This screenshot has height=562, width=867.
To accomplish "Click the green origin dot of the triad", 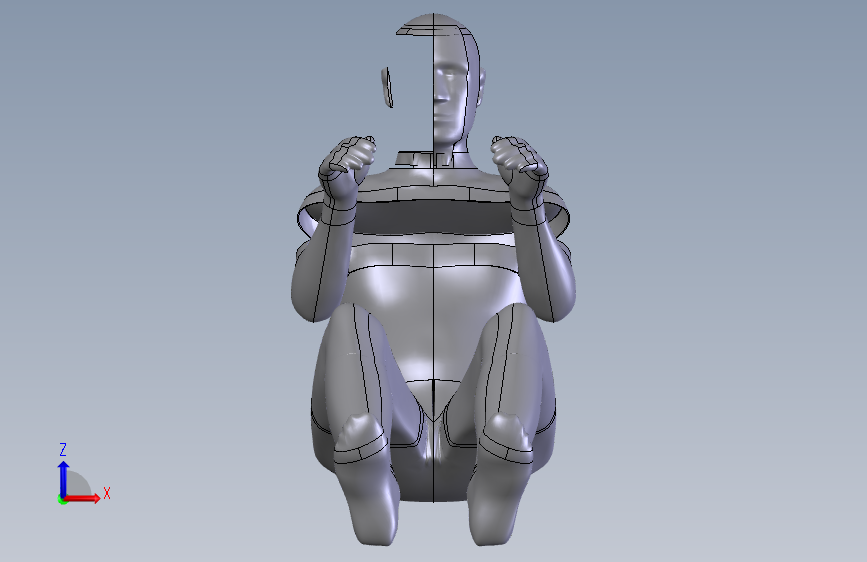I will coord(62,500).
